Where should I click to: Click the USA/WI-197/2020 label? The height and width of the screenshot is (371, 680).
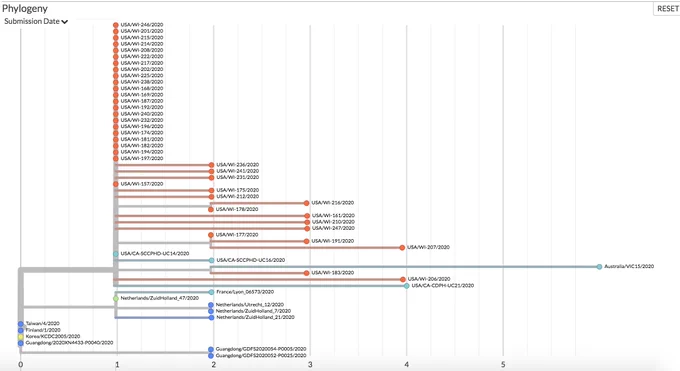pos(142,158)
